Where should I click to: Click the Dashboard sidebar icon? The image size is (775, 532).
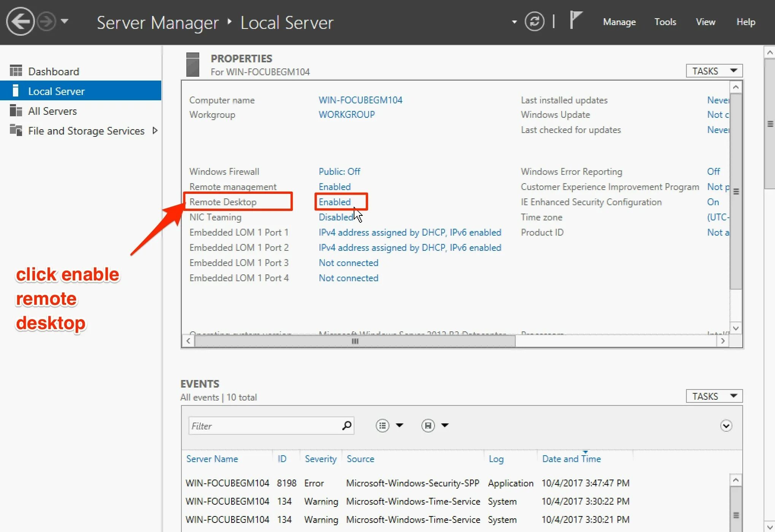16,71
